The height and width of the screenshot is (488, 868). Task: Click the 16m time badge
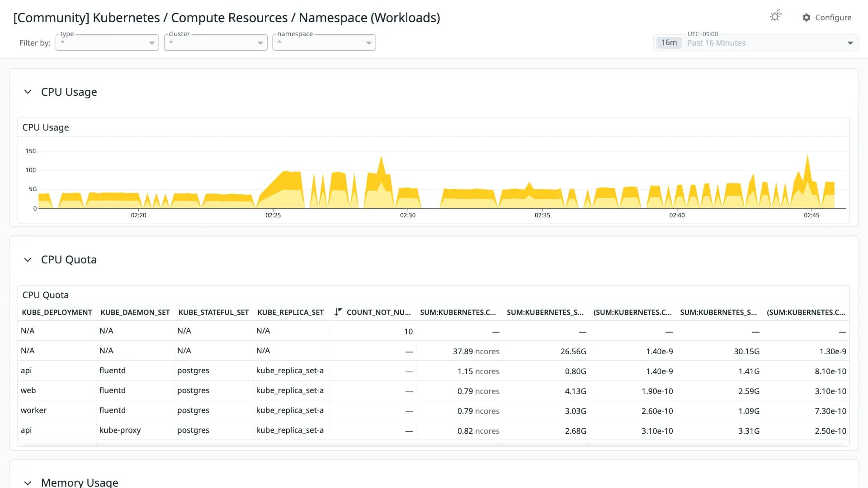[x=669, y=42]
